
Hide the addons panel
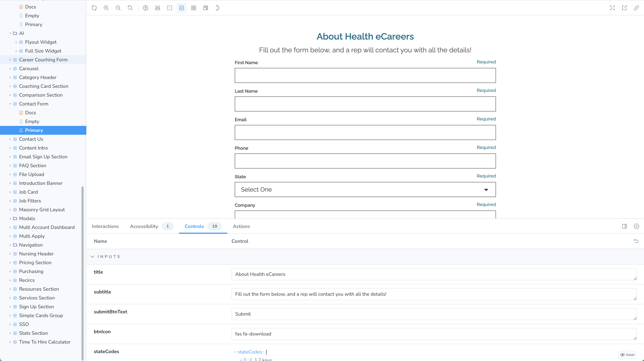pyautogui.click(x=636, y=226)
